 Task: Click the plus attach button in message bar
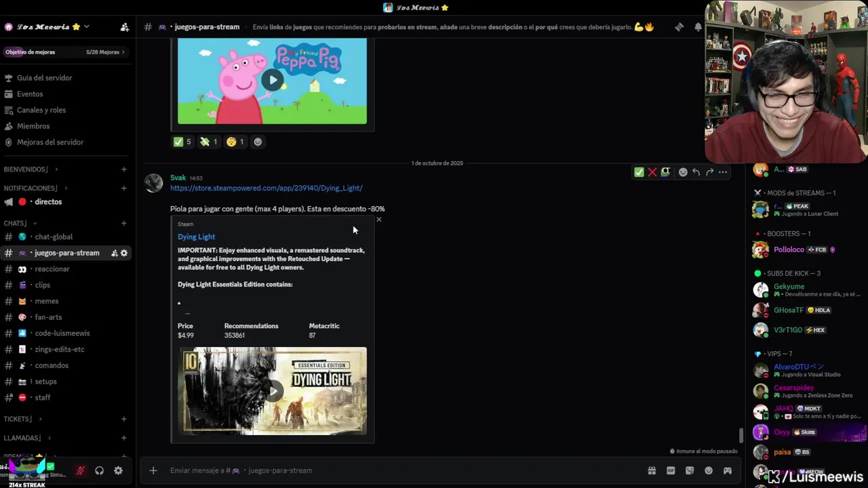point(153,470)
